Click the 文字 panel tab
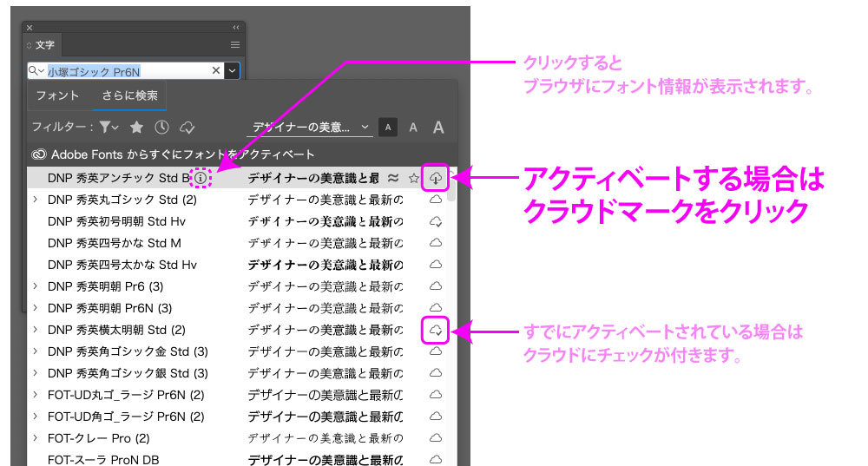The width and height of the screenshot is (868, 466). click(x=43, y=45)
